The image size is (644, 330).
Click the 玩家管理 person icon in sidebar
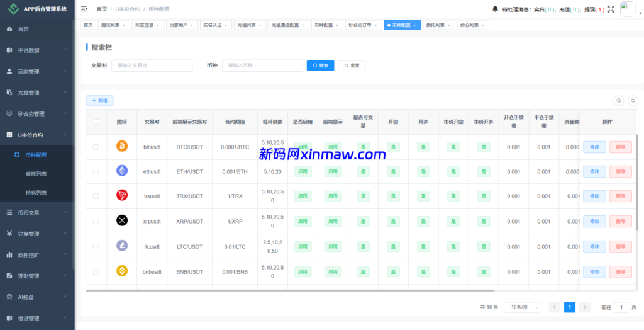coord(9,71)
